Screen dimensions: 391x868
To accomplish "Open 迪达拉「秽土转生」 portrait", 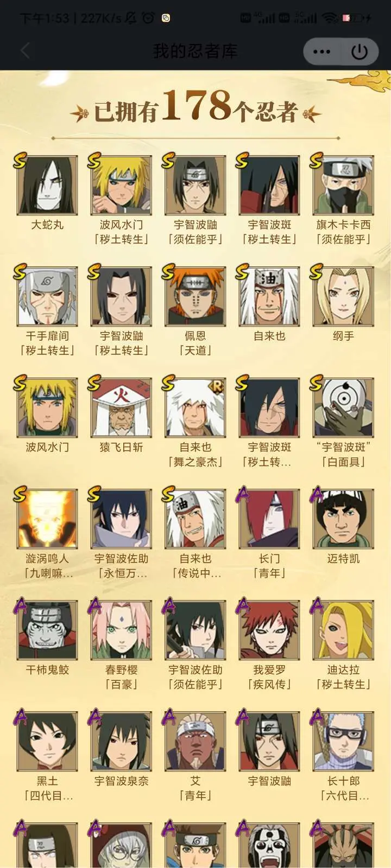I will (x=343, y=630).
